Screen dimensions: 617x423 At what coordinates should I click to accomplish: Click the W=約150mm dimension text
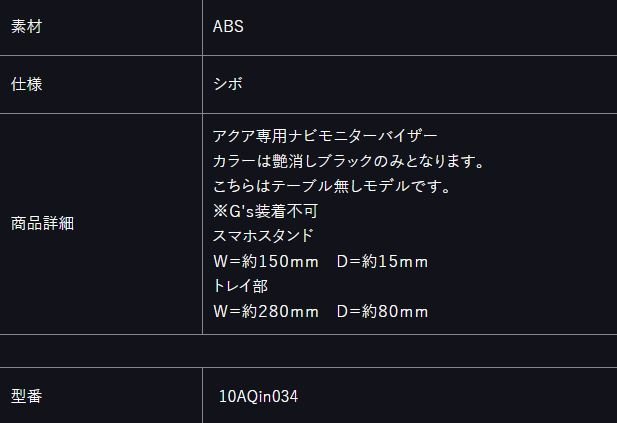click(x=266, y=262)
